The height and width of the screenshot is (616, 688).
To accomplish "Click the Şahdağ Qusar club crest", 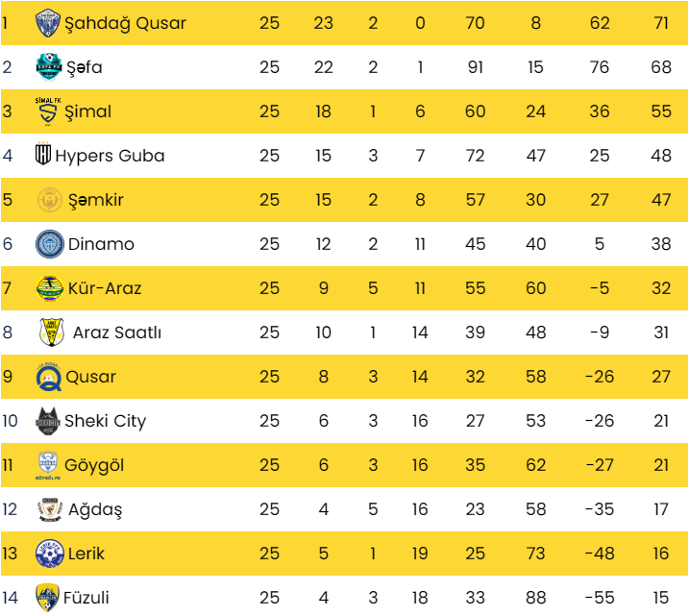I will [48, 23].
